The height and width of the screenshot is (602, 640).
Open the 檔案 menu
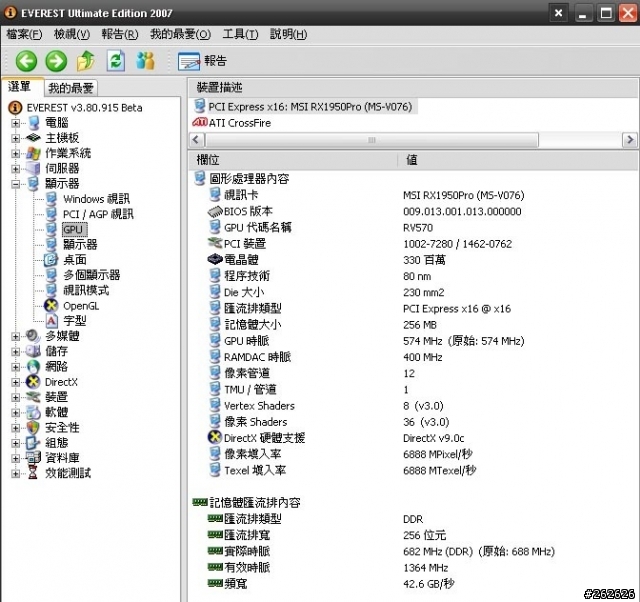click(x=24, y=34)
